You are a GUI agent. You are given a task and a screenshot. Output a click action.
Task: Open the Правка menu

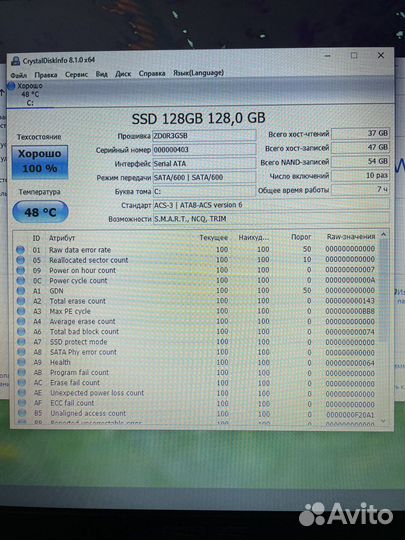(x=45, y=74)
